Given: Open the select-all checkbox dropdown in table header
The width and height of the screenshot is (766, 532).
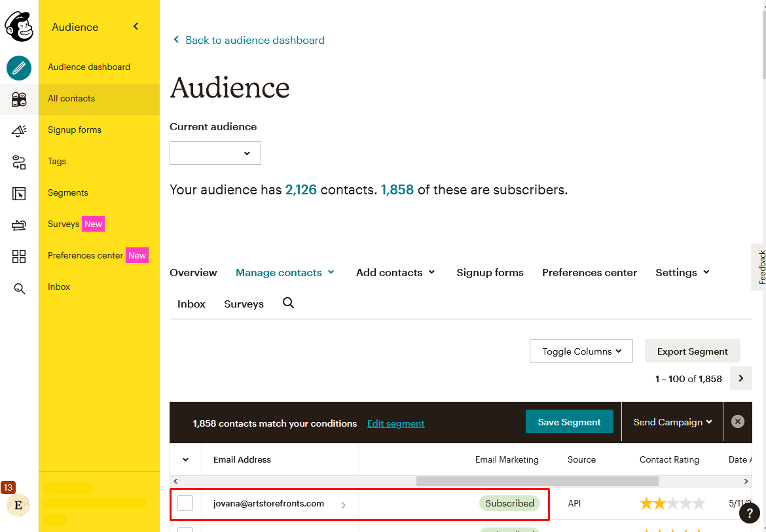Looking at the screenshot, I should 186,459.
